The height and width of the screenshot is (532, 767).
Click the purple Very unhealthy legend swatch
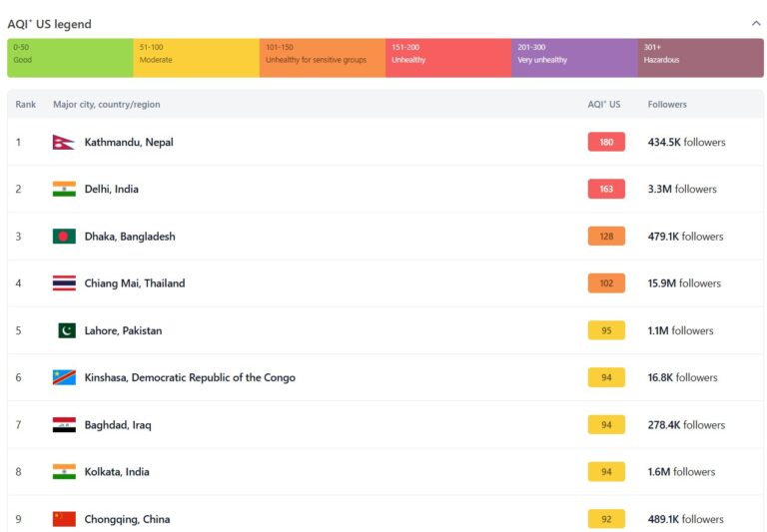click(x=574, y=58)
